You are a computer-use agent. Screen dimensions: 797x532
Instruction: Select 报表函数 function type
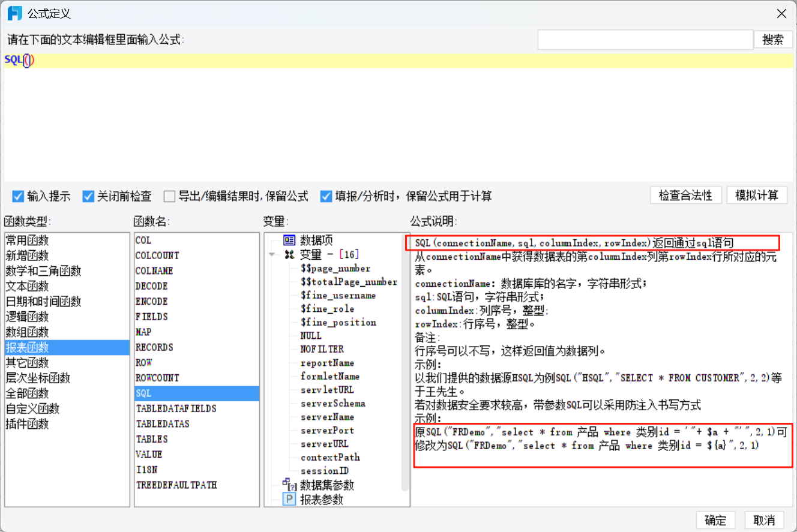(67, 347)
